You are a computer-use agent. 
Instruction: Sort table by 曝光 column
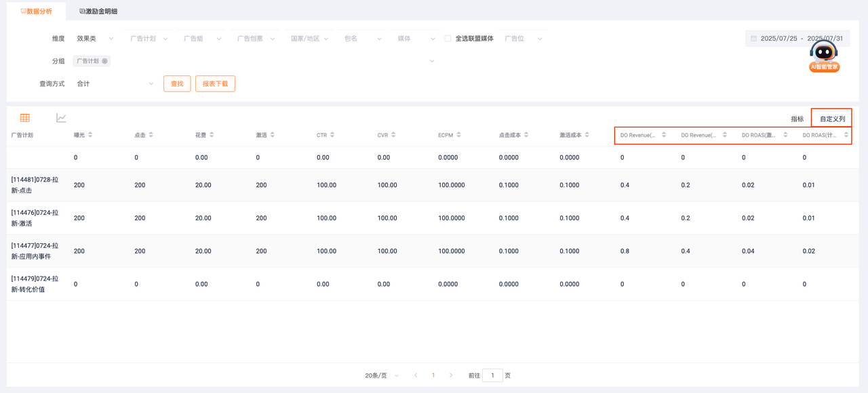pos(90,135)
